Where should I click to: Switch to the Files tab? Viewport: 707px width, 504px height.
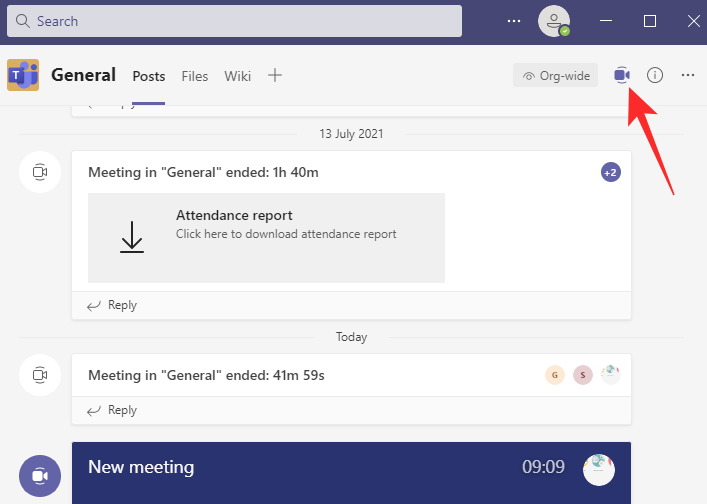coord(195,76)
